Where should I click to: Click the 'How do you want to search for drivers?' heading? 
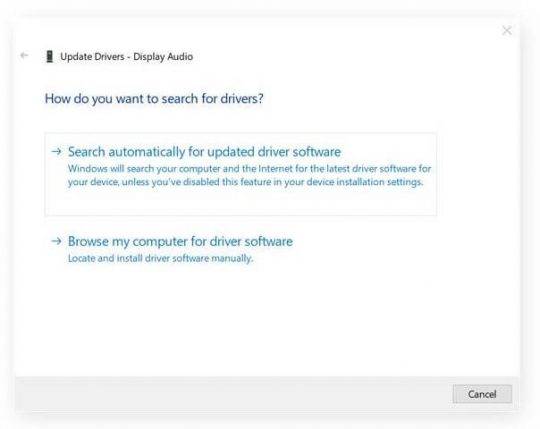pos(154,99)
